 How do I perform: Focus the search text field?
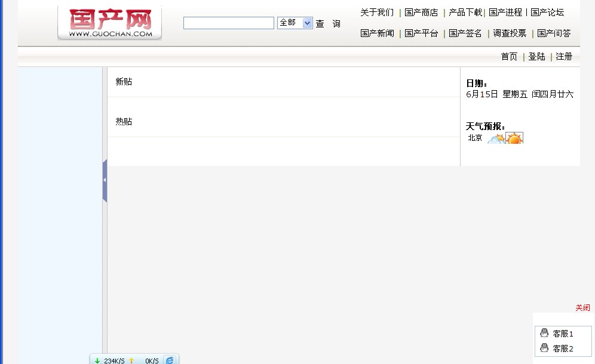click(x=228, y=23)
